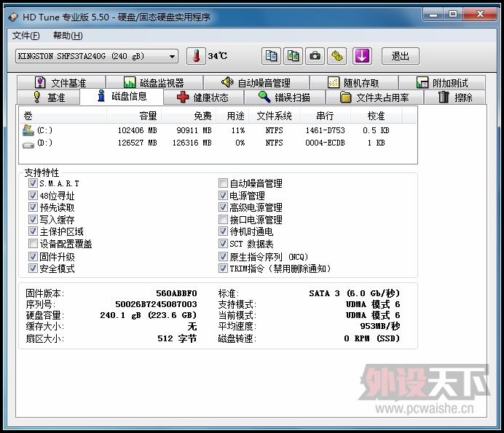Viewport: 504px width, 433px height.
Task: Click the serial value 1461-D753
Action: click(x=325, y=130)
